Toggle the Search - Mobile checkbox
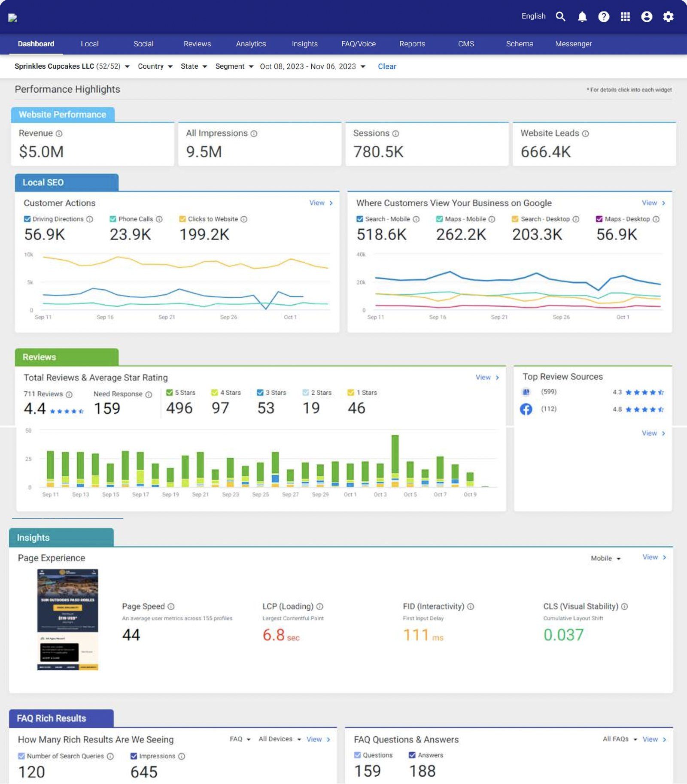 [360, 219]
